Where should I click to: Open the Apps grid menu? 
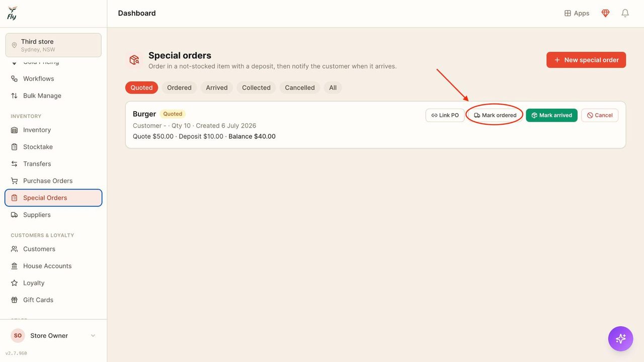pyautogui.click(x=577, y=13)
